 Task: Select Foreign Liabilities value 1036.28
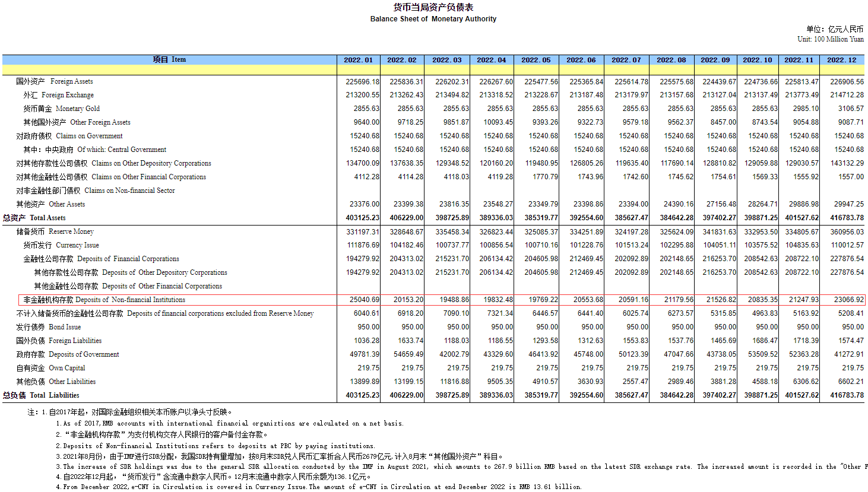tap(366, 341)
